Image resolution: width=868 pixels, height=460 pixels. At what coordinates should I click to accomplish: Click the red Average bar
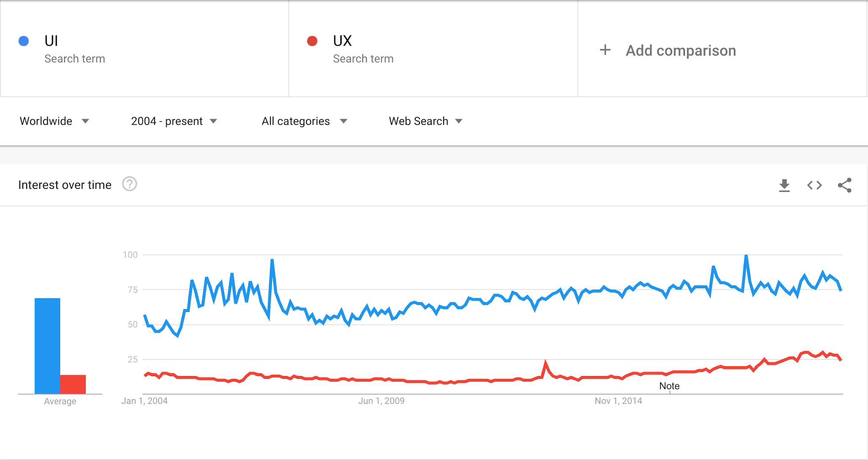[x=73, y=384]
